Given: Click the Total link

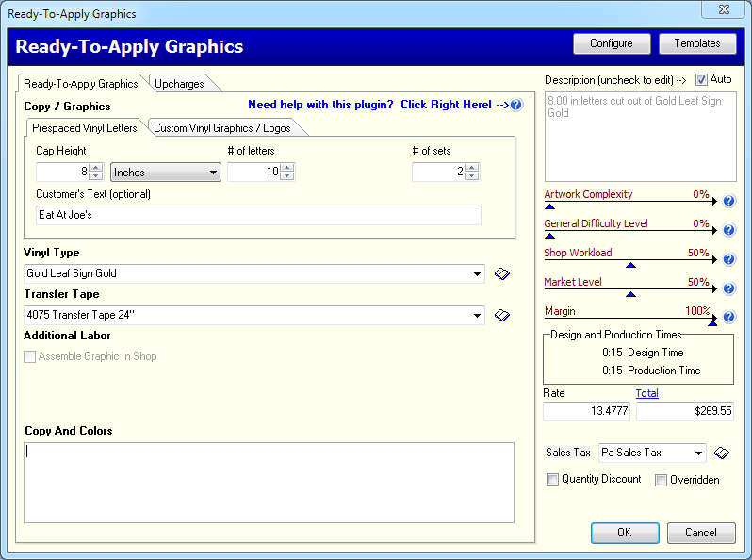Looking at the screenshot, I should click(647, 393).
